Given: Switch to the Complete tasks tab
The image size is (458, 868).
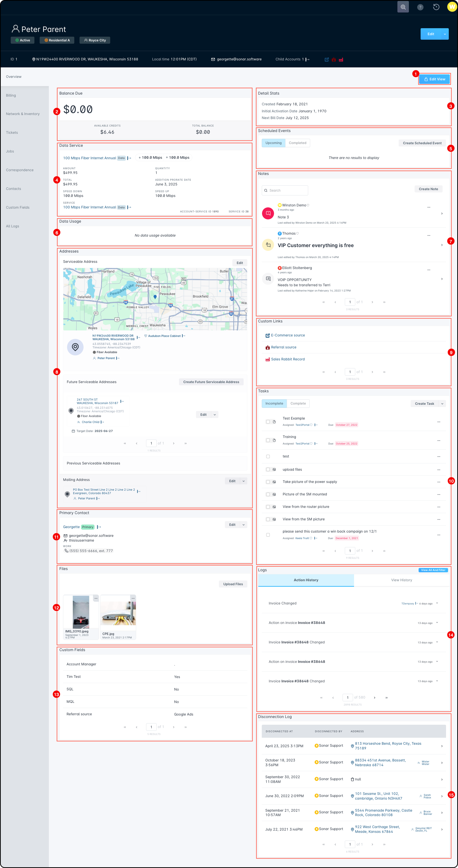Looking at the screenshot, I should [298, 403].
